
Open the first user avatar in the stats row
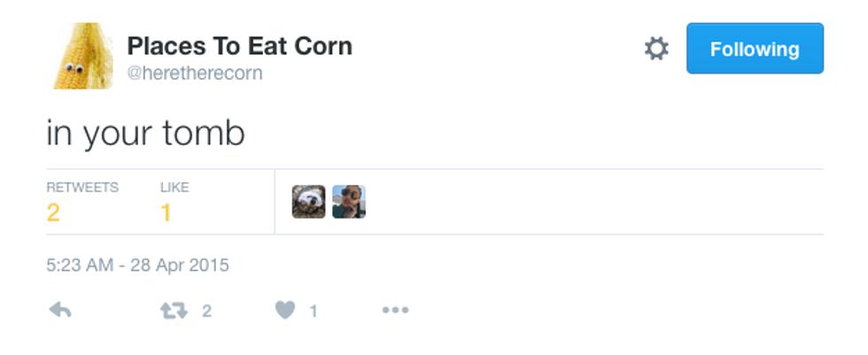tap(308, 202)
